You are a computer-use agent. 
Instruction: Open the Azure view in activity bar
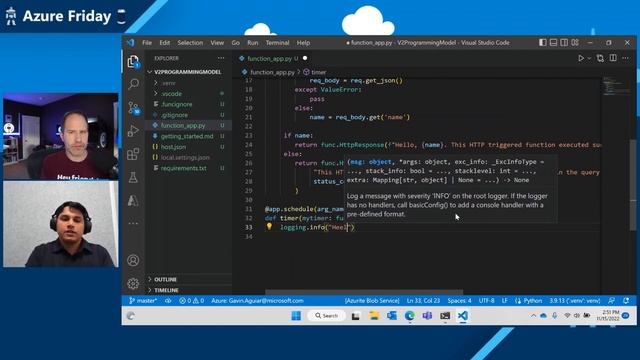[133, 200]
